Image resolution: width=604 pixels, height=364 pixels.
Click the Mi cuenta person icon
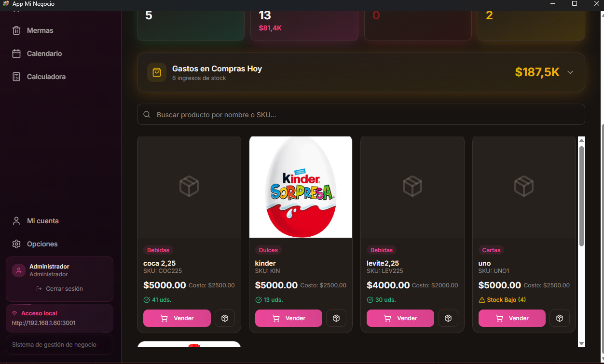click(x=16, y=221)
